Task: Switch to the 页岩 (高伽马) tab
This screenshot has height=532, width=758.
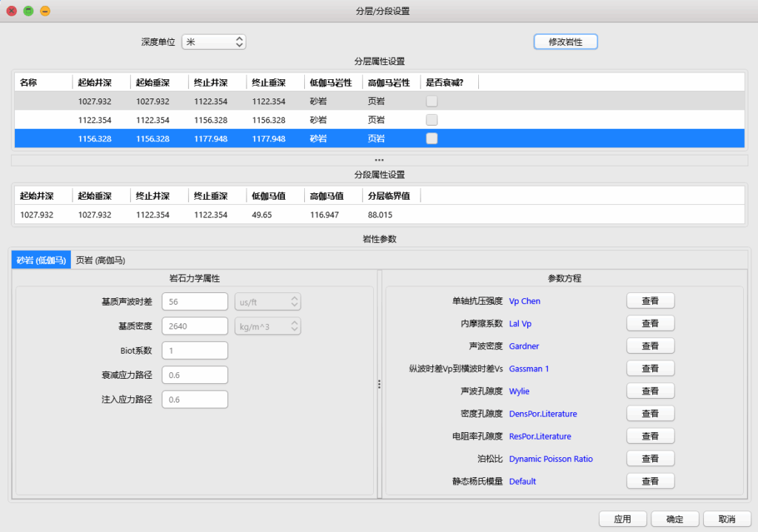Action: (101, 260)
